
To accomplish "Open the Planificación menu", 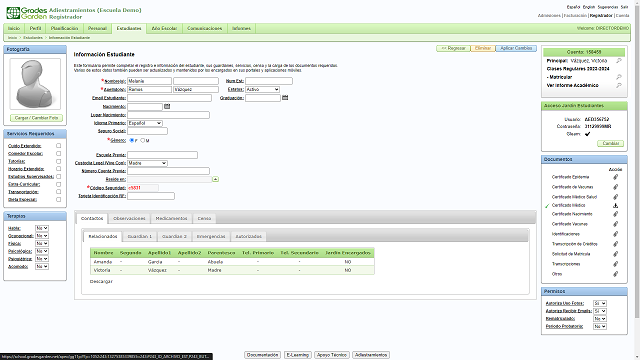I will (x=64, y=28).
